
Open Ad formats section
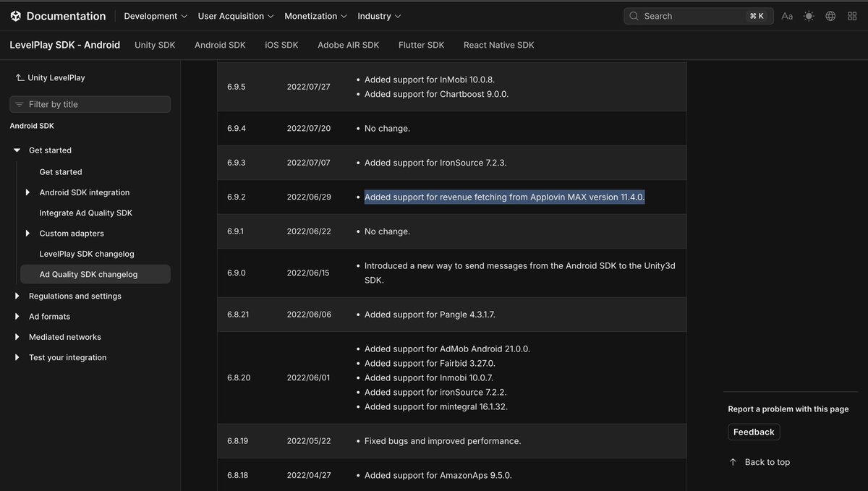(49, 317)
